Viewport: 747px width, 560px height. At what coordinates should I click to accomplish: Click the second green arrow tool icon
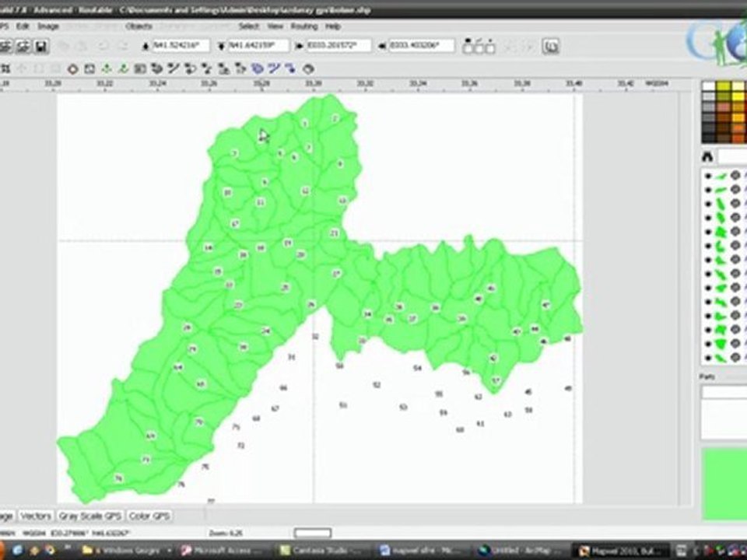124,69
